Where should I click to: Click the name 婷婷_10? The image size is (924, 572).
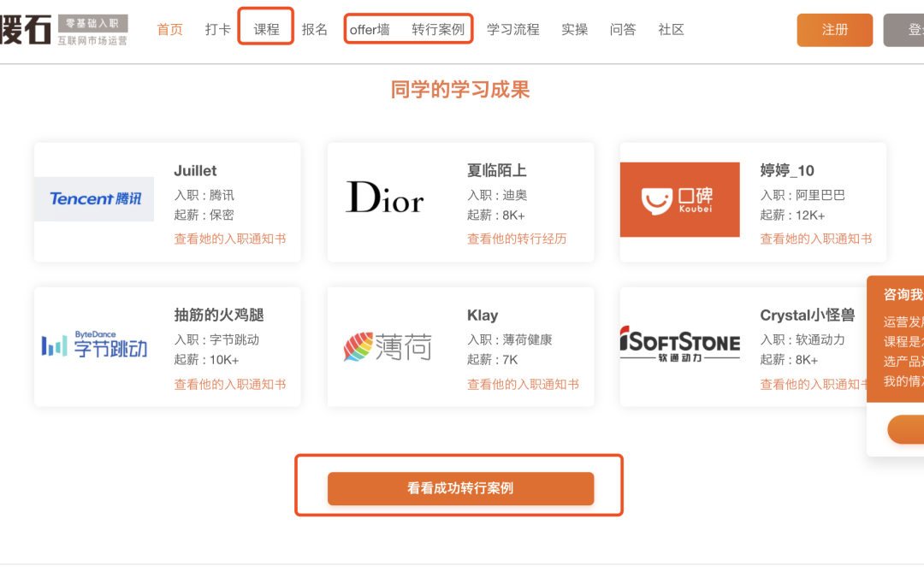787,171
